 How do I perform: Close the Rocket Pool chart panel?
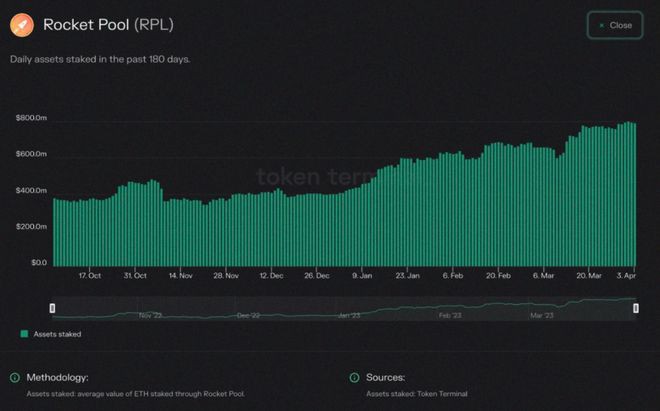click(613, 25)
